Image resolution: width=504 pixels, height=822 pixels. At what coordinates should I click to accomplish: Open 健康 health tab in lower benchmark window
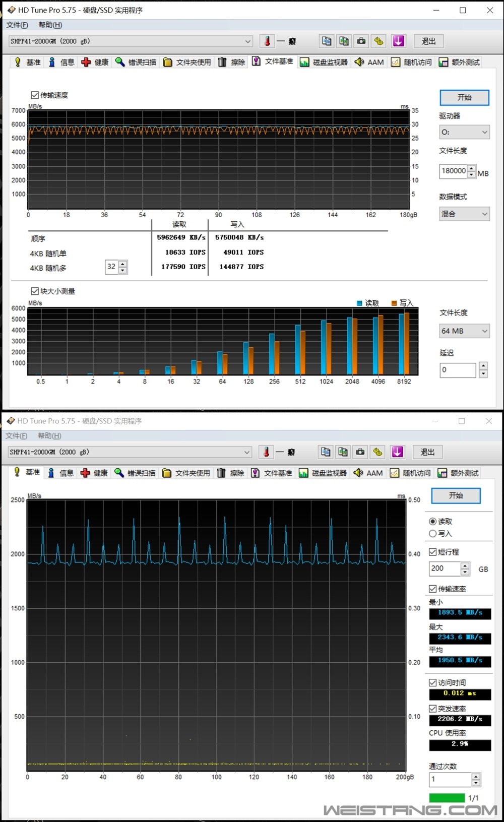(94, 473)
